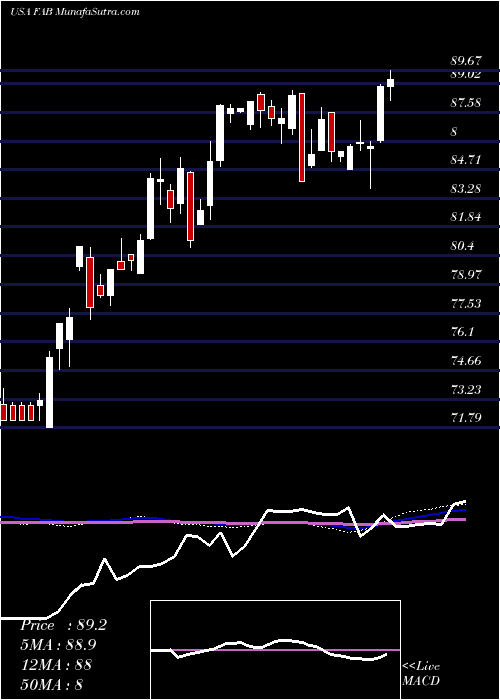
Task: Click the 'USA FAB MunafaSutra.com' title text
Action: (74, 12)
